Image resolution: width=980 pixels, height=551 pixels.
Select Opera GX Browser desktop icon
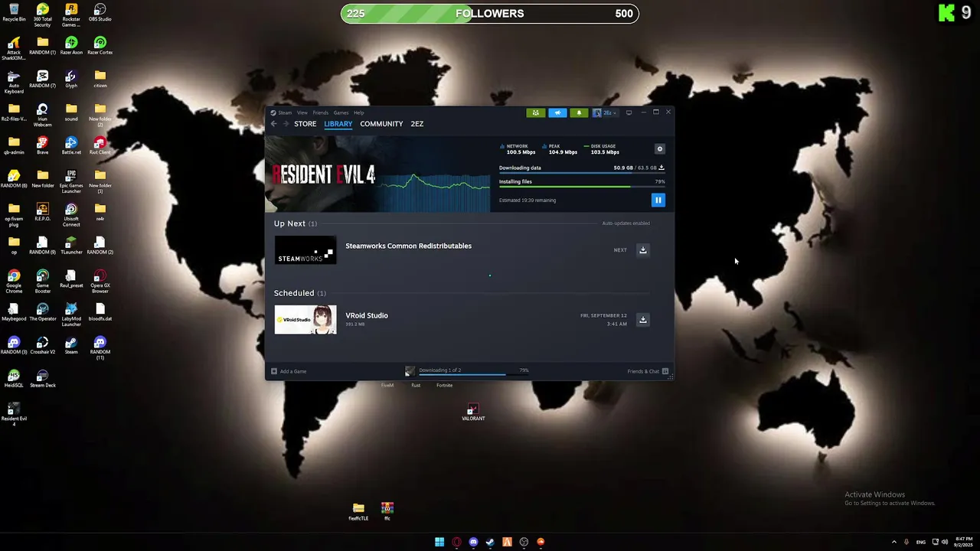click(100, 282)
